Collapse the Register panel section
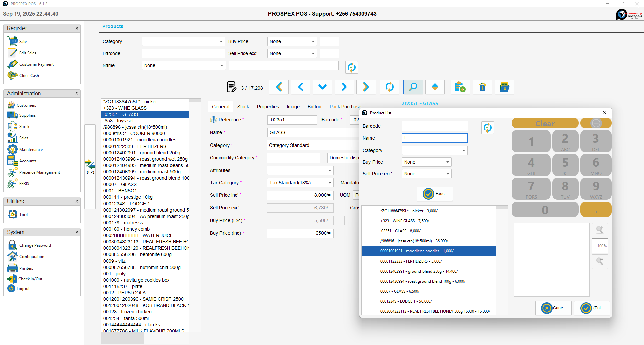Screen dimensions: 644x345 (x=77, y=28)
